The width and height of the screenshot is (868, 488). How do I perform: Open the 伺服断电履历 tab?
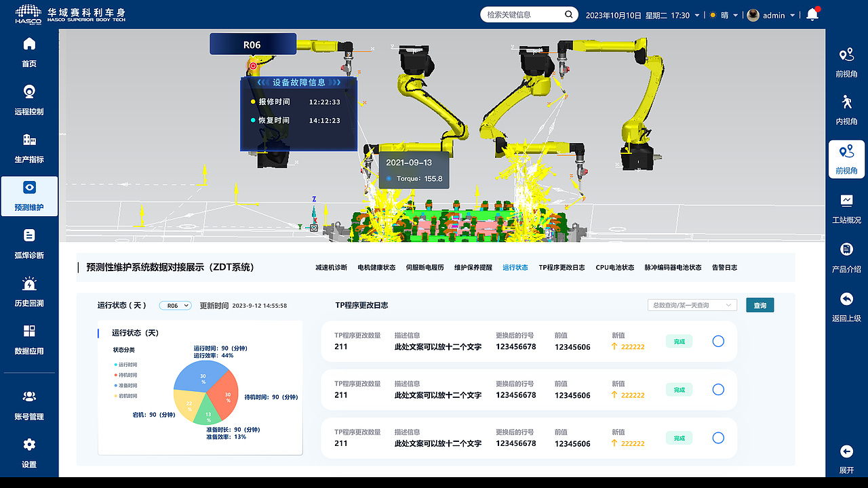point(425,268)
